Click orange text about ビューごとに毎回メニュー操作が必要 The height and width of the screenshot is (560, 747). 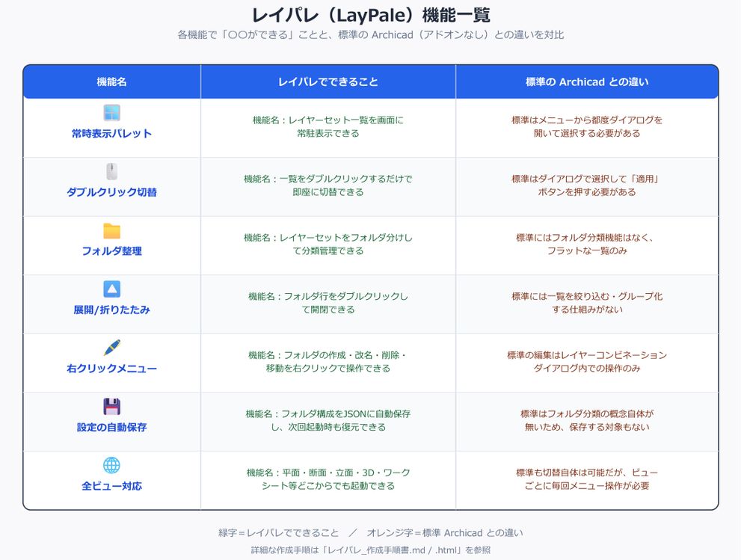click(587, 479)
